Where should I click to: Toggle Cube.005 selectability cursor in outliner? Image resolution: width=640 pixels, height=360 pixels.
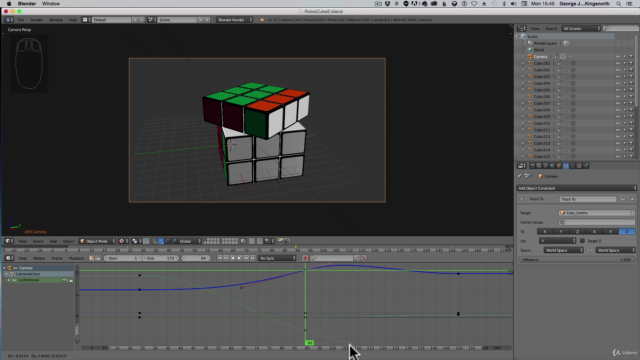tap(624, 90)
